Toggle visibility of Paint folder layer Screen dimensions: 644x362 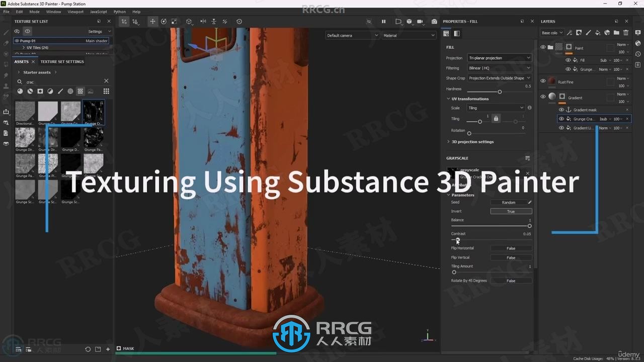pyautogui.click(x=543, y=47)
